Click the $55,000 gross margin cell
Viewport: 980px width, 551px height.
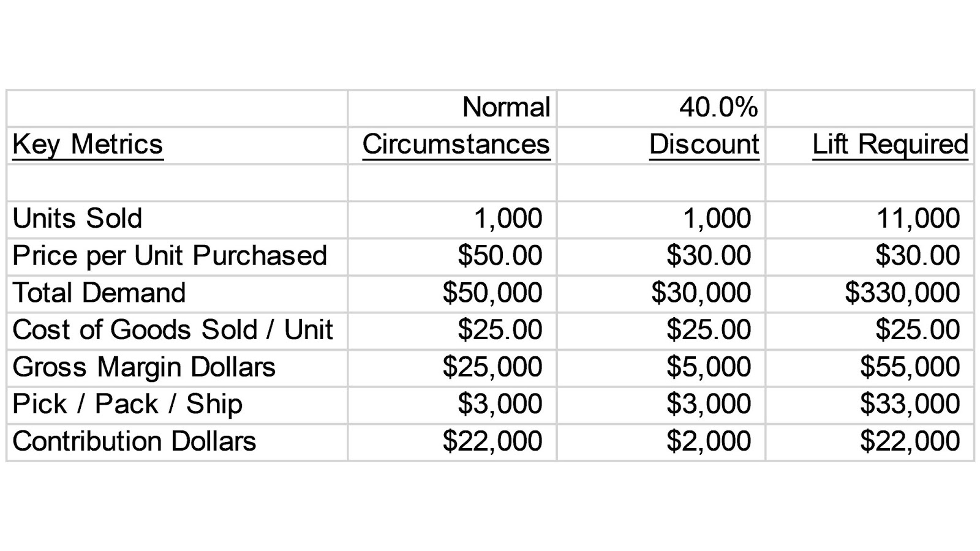point(910,367)
